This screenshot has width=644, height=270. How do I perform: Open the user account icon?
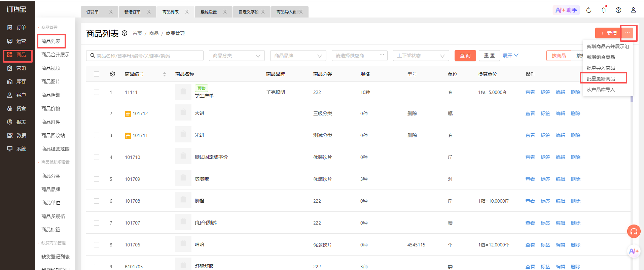coord(633,10)
